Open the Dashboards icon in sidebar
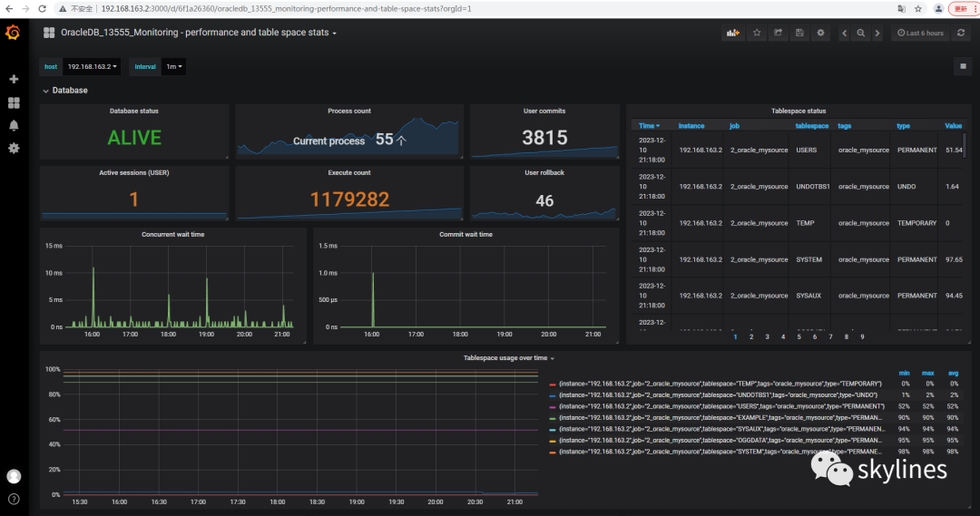Image resolution: width=980 pixels, height=516 pixels. tap(14, 102)
